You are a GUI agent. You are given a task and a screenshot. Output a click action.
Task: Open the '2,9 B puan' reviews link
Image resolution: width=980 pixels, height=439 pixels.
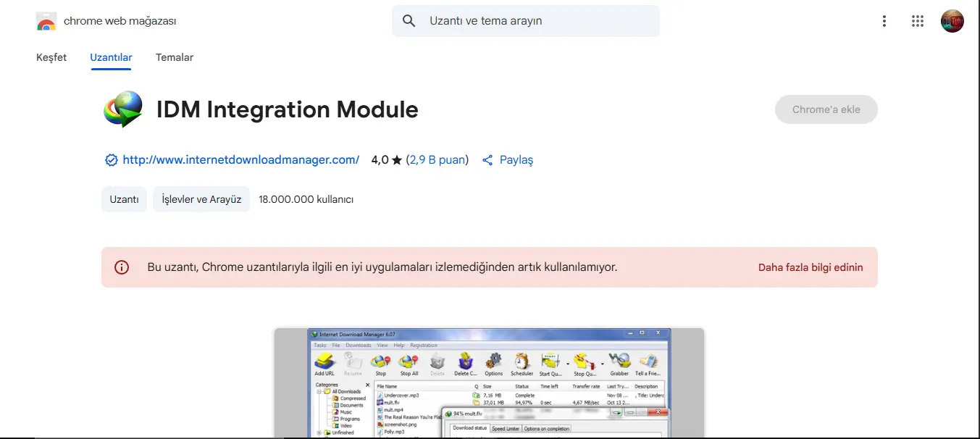tap(437, 159)
